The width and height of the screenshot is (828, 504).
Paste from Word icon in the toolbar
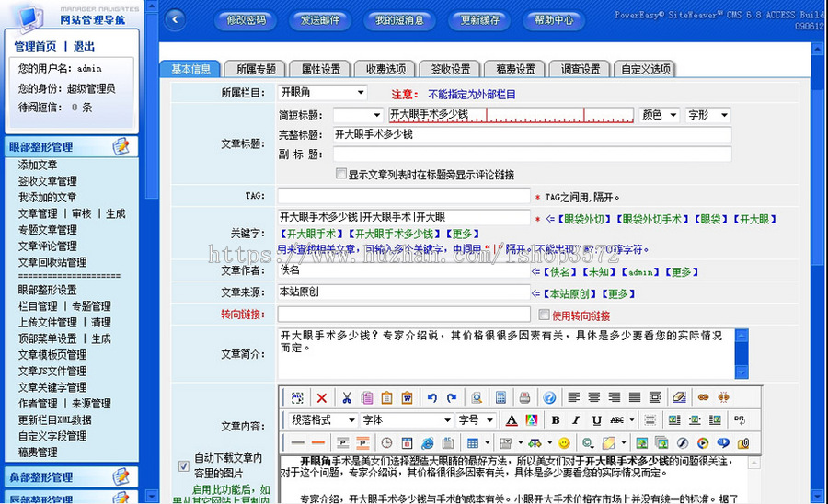coord(408,398)
